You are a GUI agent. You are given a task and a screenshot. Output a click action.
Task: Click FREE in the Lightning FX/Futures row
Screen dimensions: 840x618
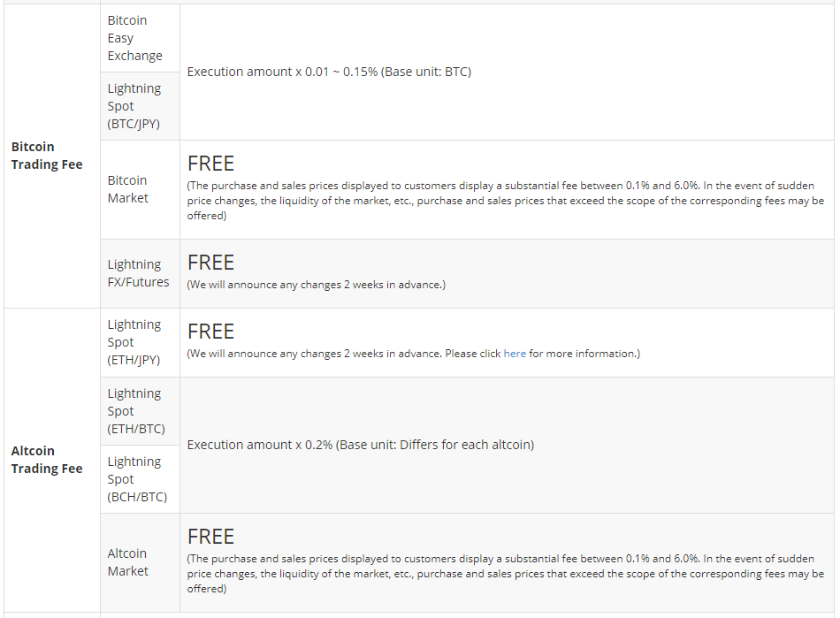click(210, 263)
